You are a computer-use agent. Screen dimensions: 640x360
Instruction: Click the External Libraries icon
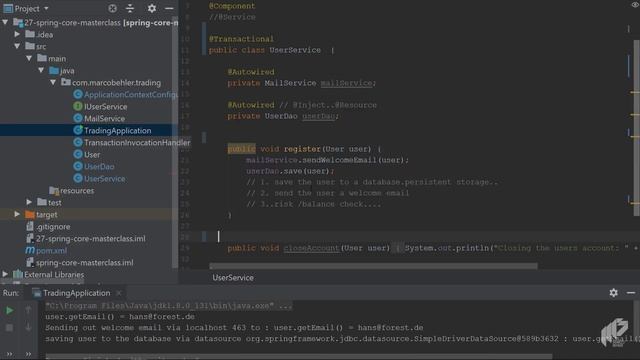pyautogui.click(x=18, y=274)
